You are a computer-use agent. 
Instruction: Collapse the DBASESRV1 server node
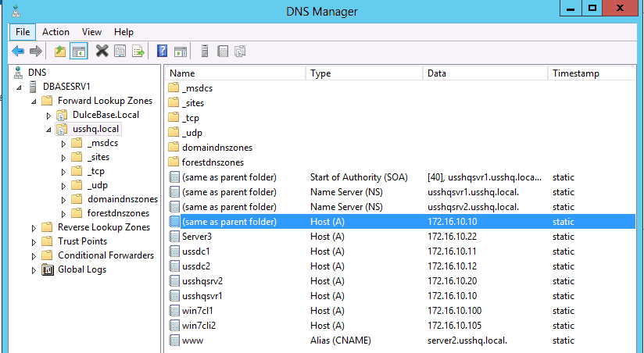point(19,87)
